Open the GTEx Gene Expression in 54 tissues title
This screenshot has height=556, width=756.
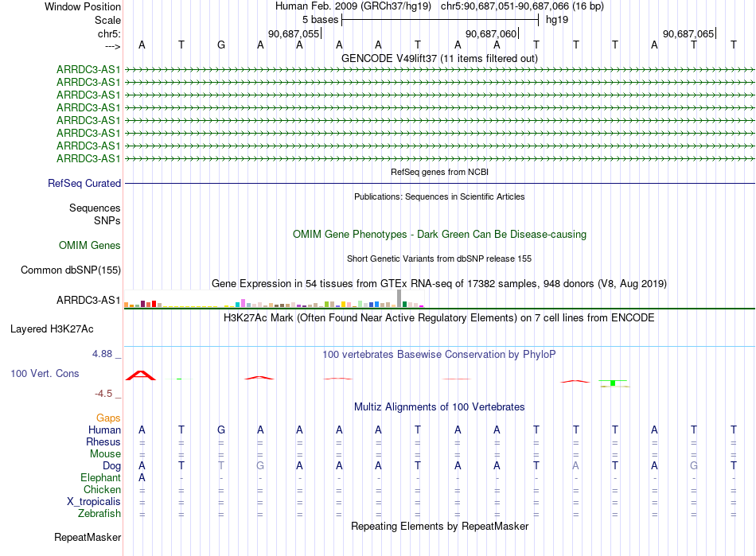click(x=439, y=283)
